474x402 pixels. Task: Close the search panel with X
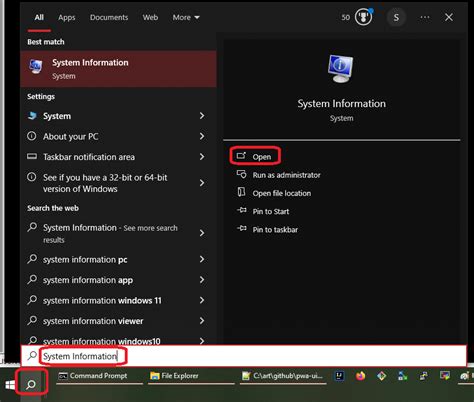[x=449, y=17]
